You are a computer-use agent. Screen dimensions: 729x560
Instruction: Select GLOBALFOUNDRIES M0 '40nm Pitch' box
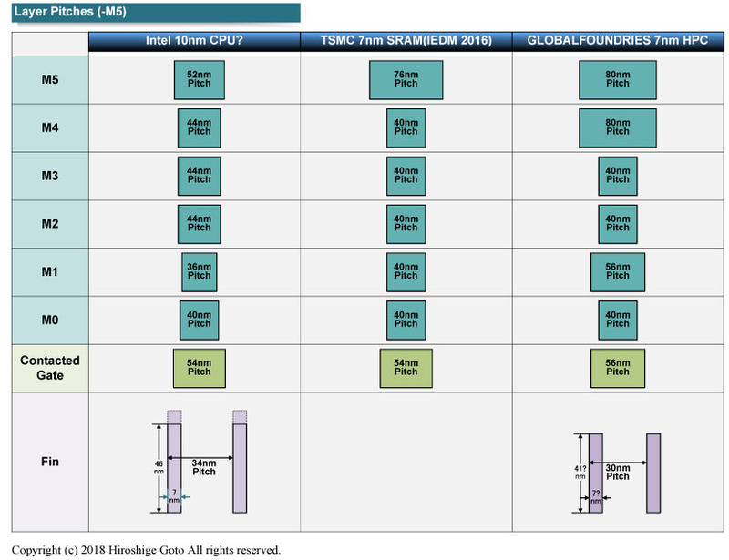click(618, 321)
